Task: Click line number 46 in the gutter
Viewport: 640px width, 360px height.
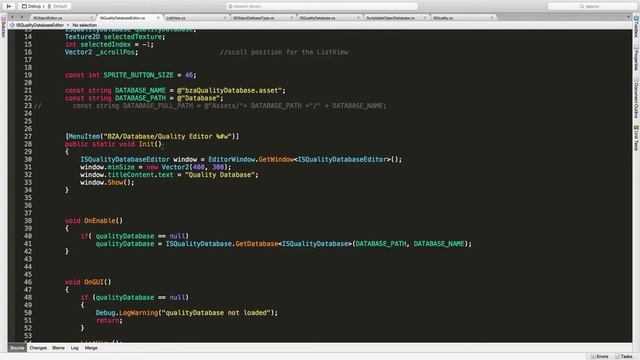Action: 28,282
